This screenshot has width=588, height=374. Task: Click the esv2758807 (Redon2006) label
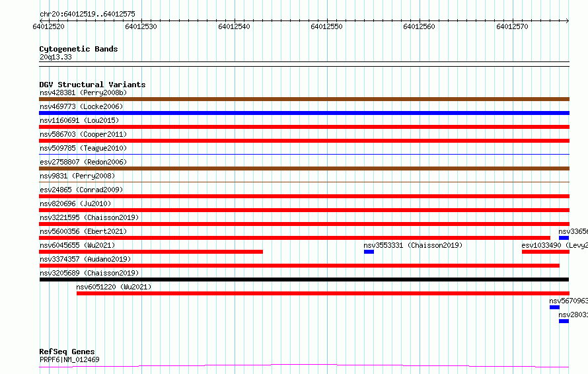click(83, 162)
